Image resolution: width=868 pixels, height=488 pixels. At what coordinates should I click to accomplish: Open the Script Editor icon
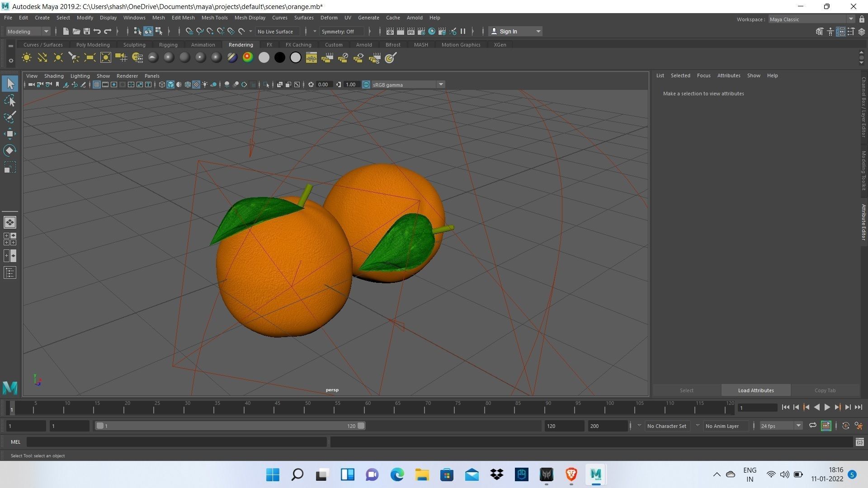(860, 442)
